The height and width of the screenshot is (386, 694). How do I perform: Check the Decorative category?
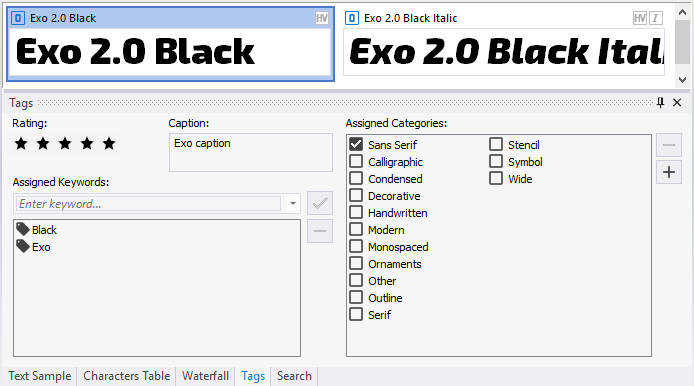356,195
